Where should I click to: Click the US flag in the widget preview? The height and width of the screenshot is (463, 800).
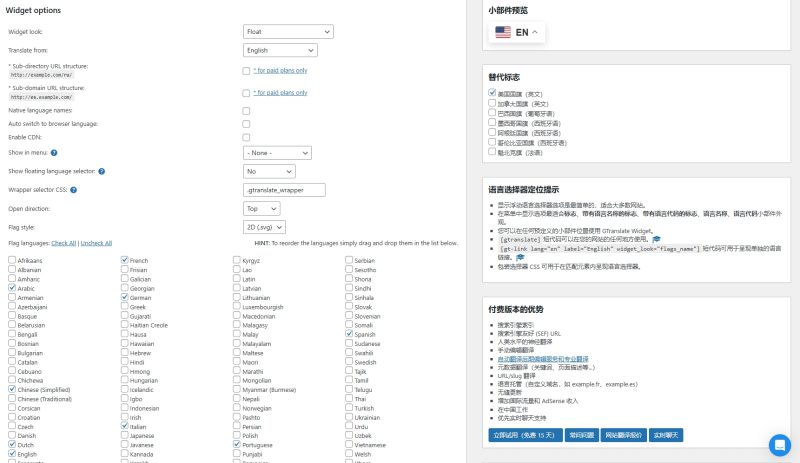pos(503,32)
